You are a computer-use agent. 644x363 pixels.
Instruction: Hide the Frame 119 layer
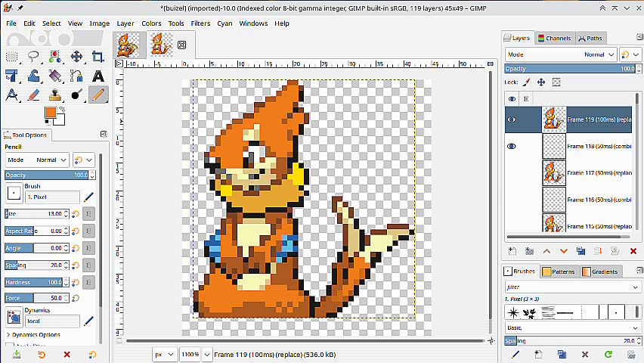click(x=512, y=119)
